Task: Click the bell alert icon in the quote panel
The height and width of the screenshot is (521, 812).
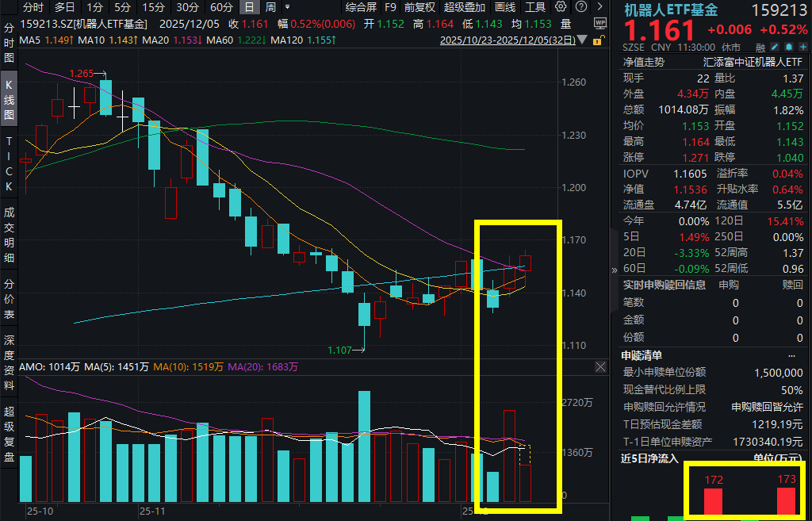Action: 789,47
